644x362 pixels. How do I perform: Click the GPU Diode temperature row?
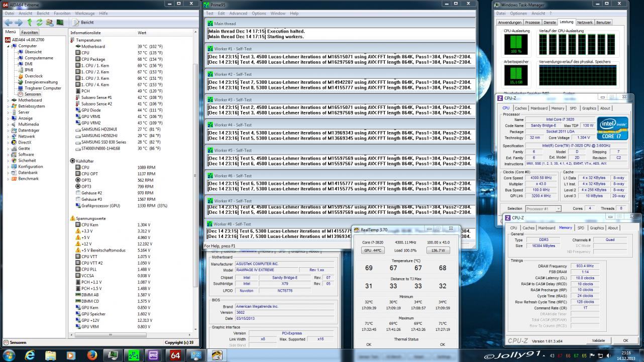pos(132,110)
